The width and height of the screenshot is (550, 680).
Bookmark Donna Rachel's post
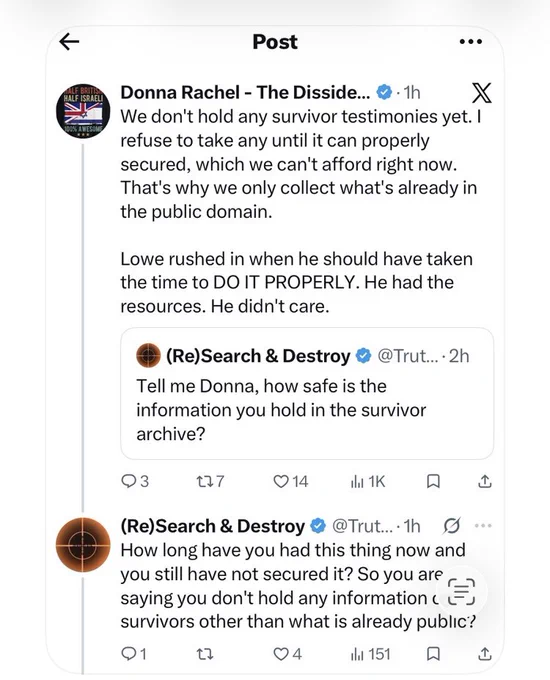[x=433, y=481]
